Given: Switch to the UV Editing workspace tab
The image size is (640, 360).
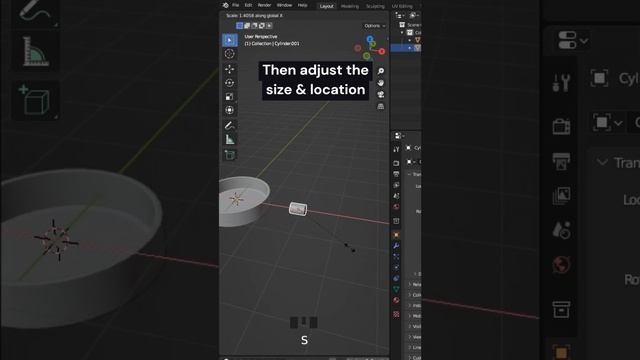Looking at the screenshot, I should click(402, 6).
